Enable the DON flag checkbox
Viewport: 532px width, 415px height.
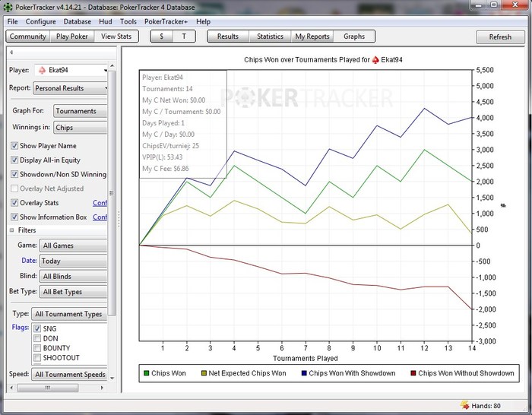pyautogui.click(x=37, y=338)
